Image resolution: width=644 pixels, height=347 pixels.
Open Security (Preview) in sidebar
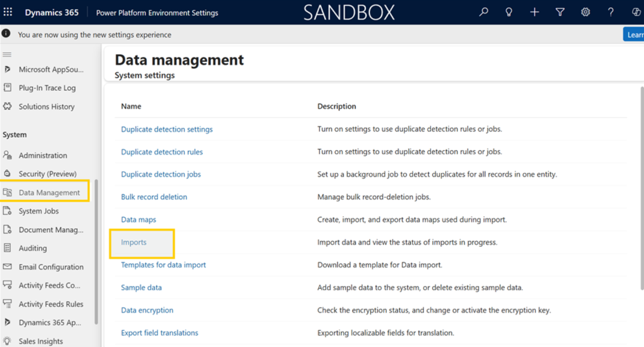(47, 174)
